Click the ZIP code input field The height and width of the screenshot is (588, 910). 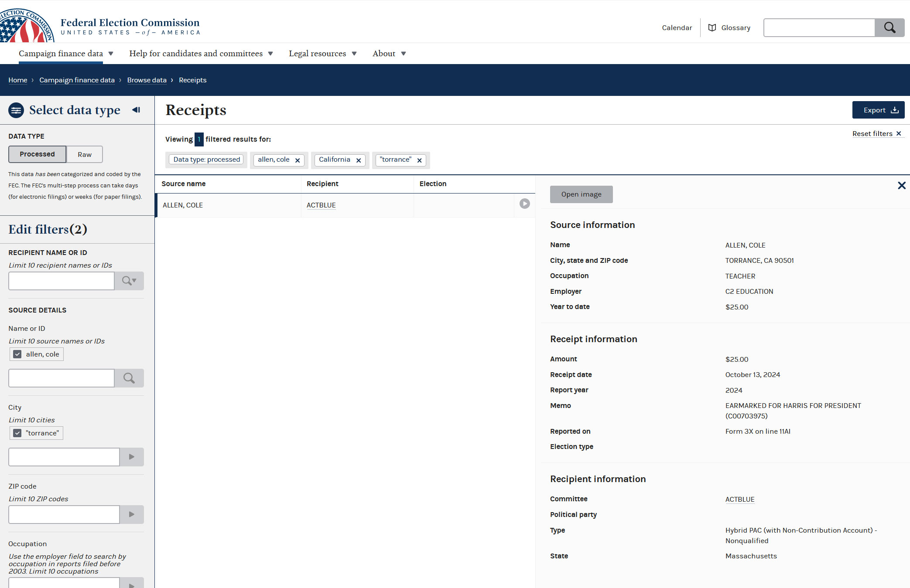pos(64,515)
